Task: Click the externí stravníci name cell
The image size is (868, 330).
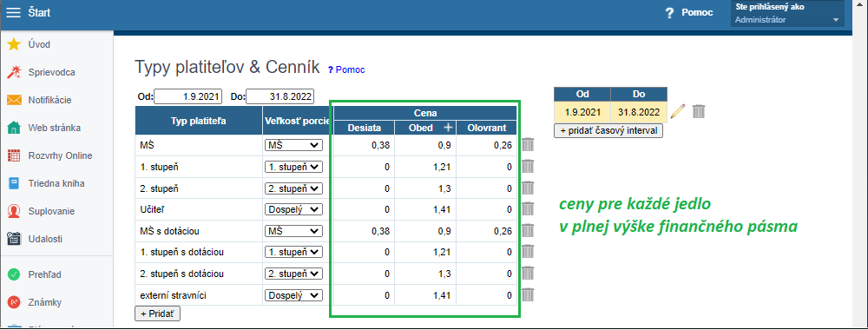Action: 200,295
